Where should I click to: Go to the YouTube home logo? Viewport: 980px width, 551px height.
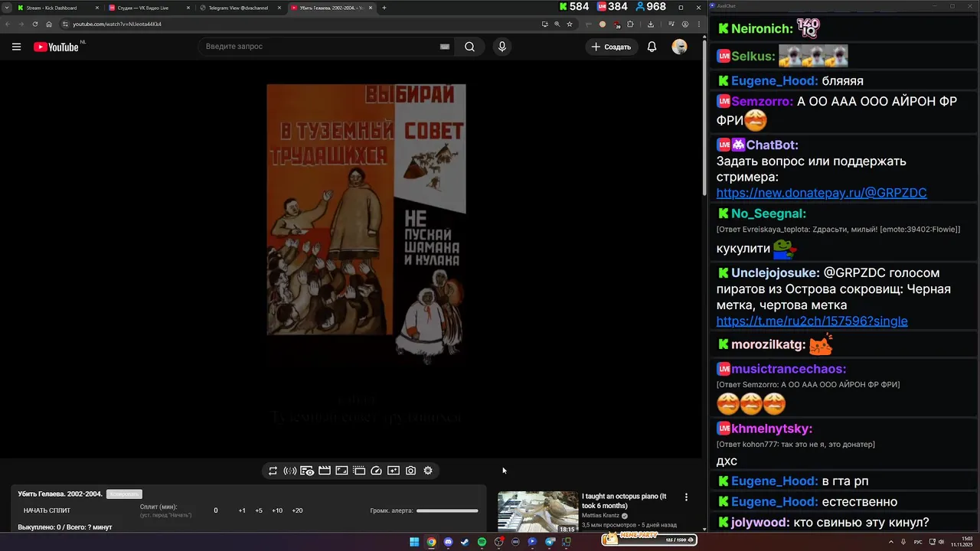coord(56,47)
